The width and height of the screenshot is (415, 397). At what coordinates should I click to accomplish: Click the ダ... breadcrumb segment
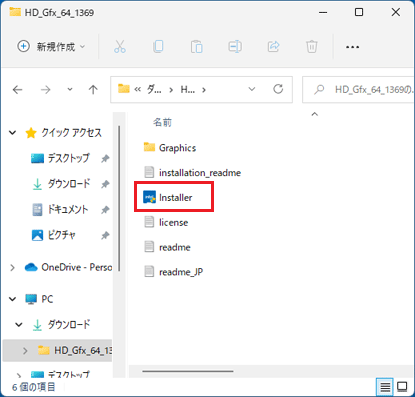pos(154,89)
